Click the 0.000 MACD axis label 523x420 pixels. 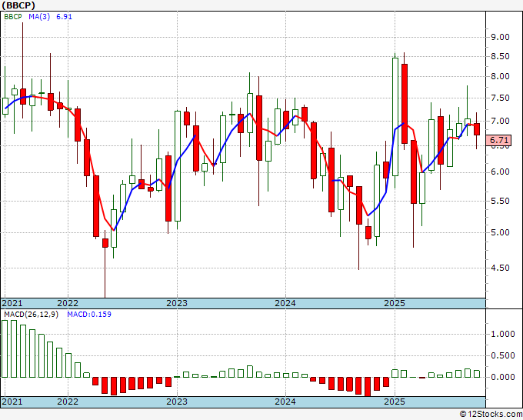[503, 377]
